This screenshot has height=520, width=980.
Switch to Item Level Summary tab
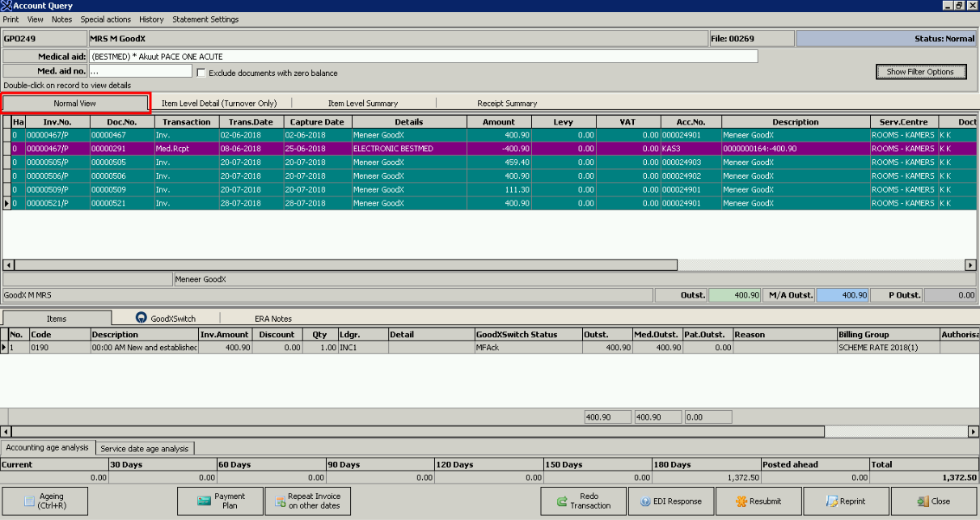[x=362, y=104]
